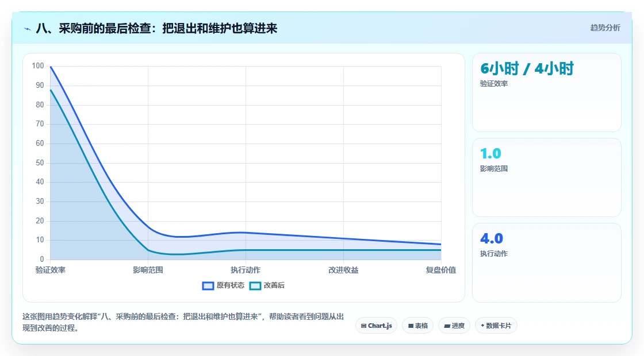Click the 50 y-axis tick label
Viewport: 644px width, 356px height.
(40, 163)
